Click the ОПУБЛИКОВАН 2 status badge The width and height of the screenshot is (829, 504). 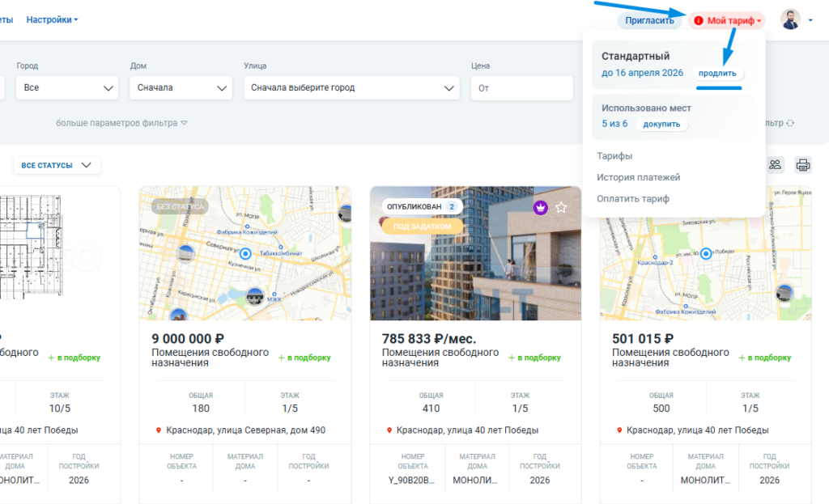click(423, 206)
